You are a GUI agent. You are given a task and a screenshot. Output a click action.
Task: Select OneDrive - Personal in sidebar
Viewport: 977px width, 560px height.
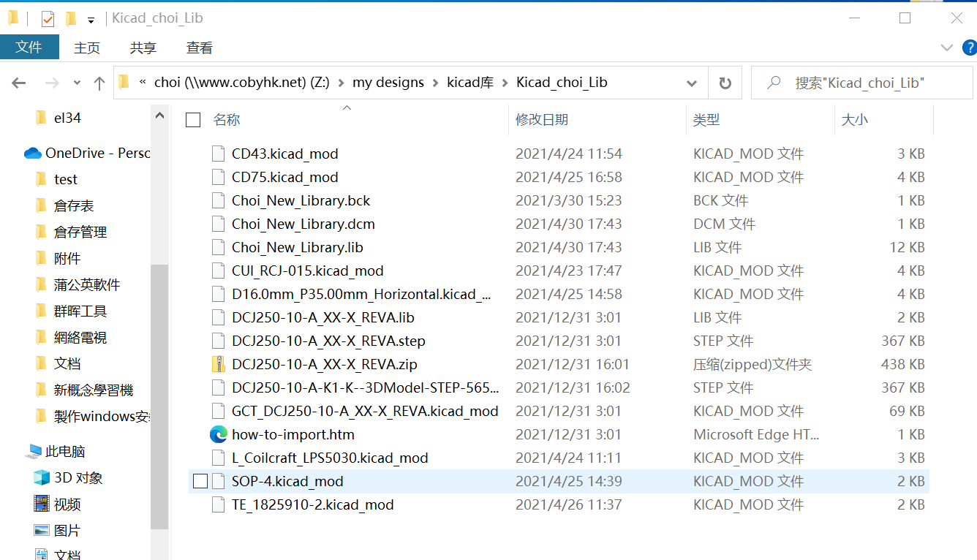[x=86, y=153]
